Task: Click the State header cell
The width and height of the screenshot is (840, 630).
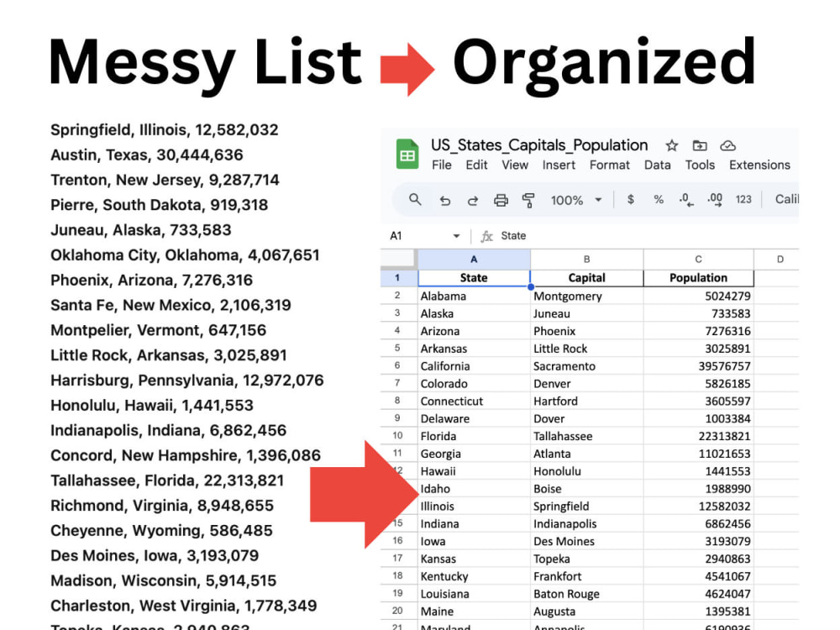Action: [x=474, y=277]
